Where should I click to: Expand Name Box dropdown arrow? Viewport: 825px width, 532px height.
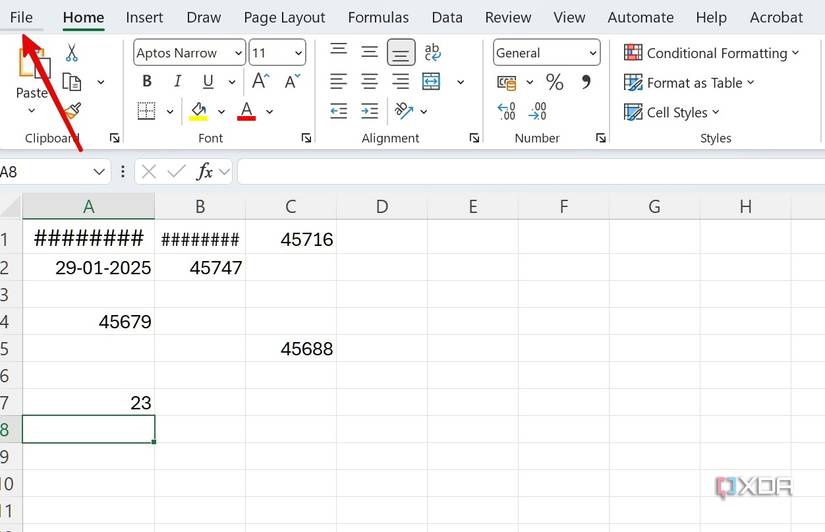coord(98,172)
